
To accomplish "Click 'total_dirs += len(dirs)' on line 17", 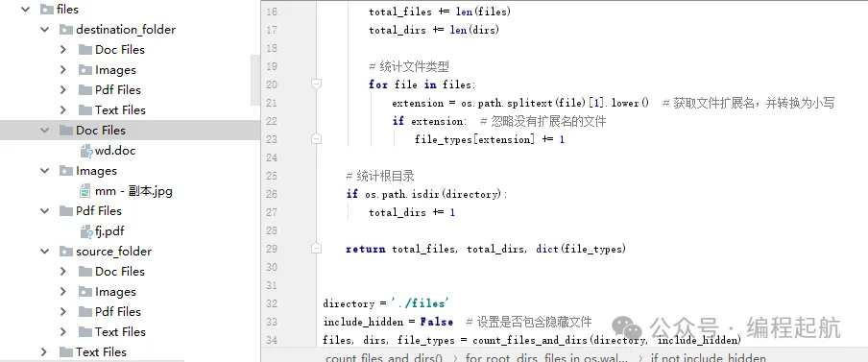I will [x=434, y=30].
